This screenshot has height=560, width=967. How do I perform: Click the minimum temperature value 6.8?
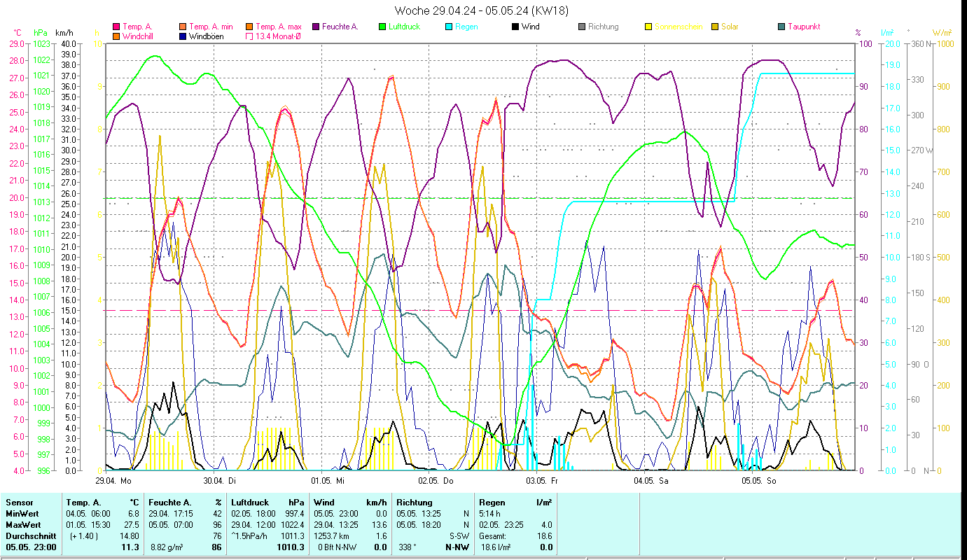click(x=133, y=513)
